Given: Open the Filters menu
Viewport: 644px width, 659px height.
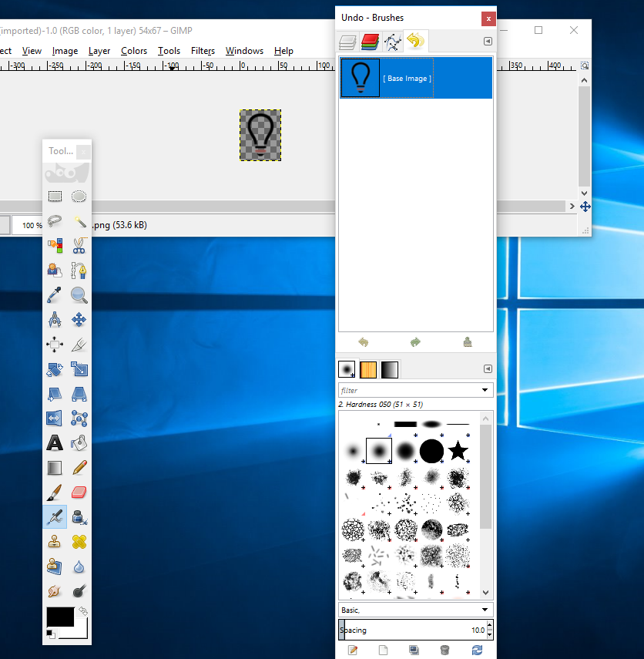Looking at the screenshot, I should pos(203,51).
